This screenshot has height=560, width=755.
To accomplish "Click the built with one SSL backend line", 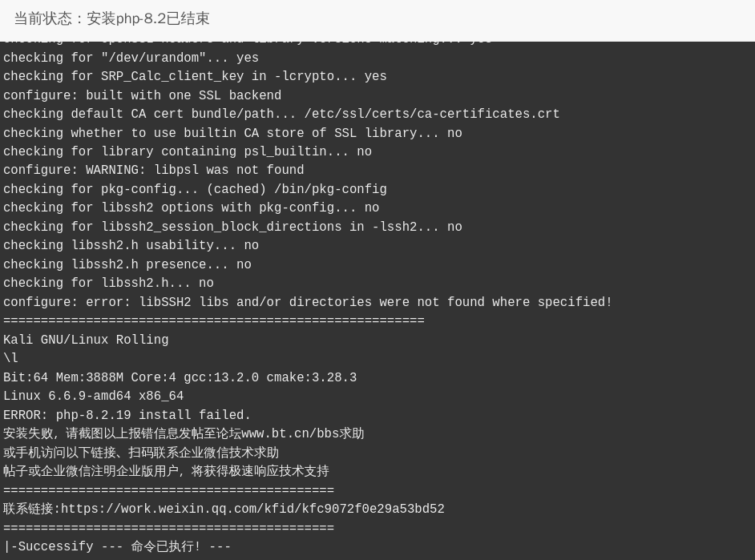I will 143,95.
